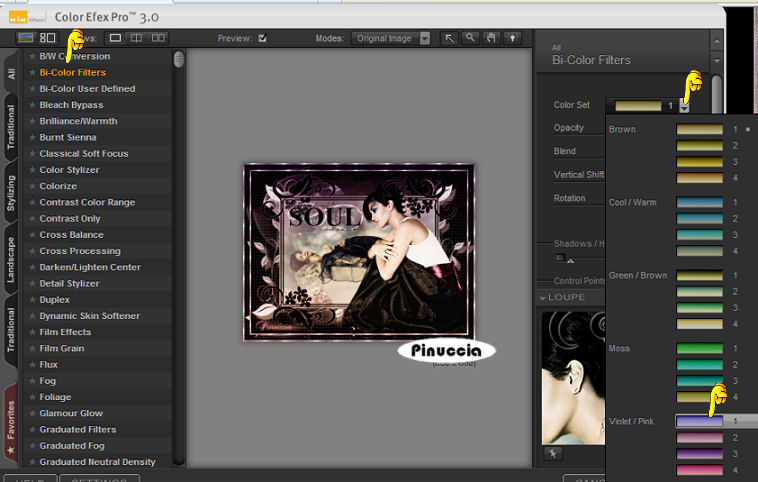Image resolution: width=758 pixels, height=482 pixels.
Task: Select the split preview view icon
Action: click(137, 38)
